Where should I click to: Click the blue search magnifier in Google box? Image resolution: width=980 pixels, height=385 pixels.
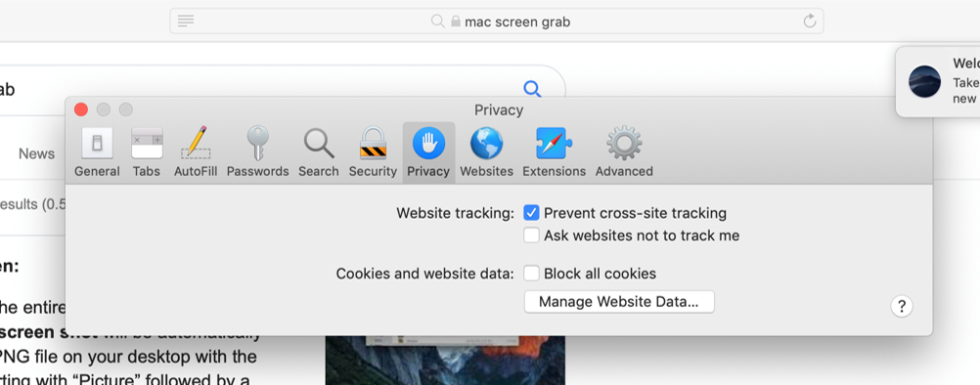click(532, 89)
